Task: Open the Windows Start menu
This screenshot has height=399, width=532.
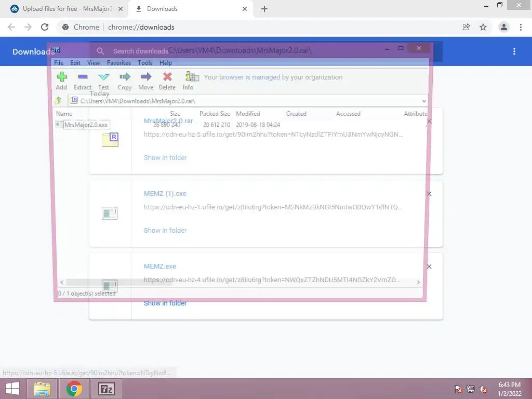Action: (12, 389)
